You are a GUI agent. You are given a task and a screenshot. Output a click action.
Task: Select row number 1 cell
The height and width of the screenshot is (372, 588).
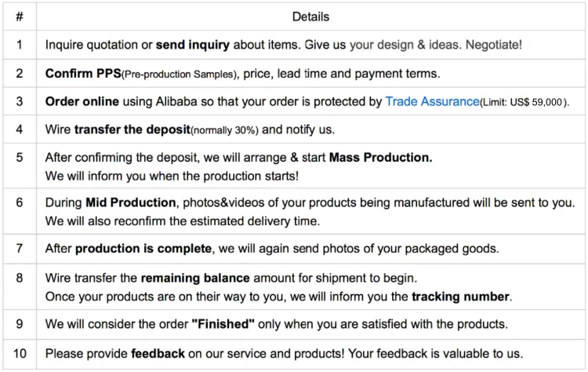(20, 45)
